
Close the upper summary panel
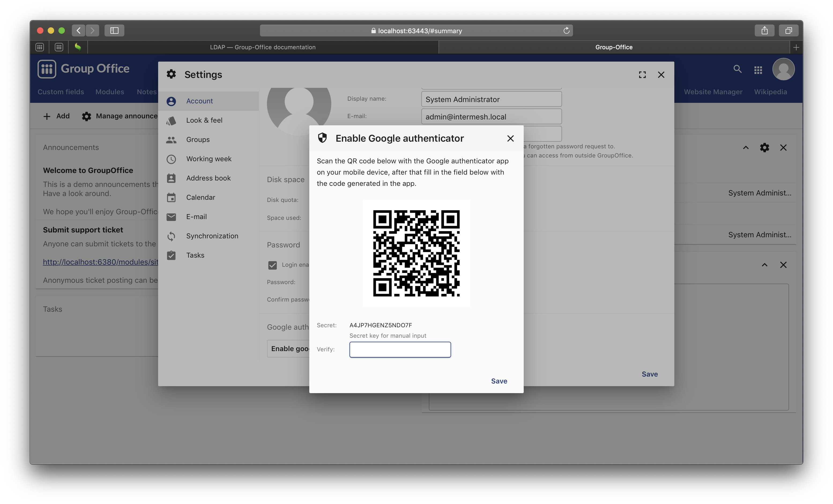click(783, 148)
